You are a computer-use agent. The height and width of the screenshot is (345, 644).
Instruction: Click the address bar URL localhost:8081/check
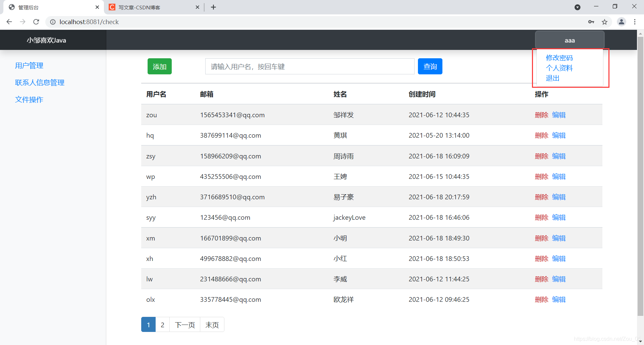(89, 22)
